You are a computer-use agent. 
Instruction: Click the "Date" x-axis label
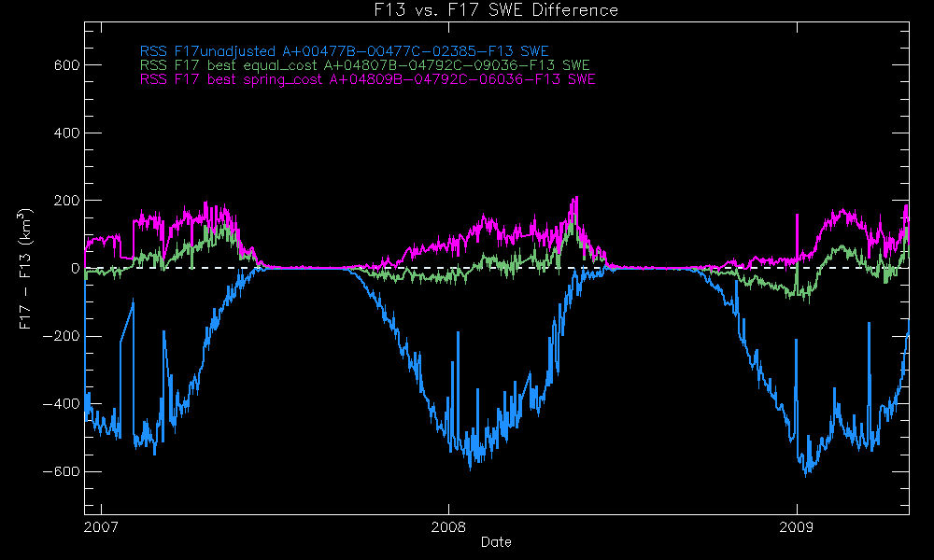(x=495, y=542)
